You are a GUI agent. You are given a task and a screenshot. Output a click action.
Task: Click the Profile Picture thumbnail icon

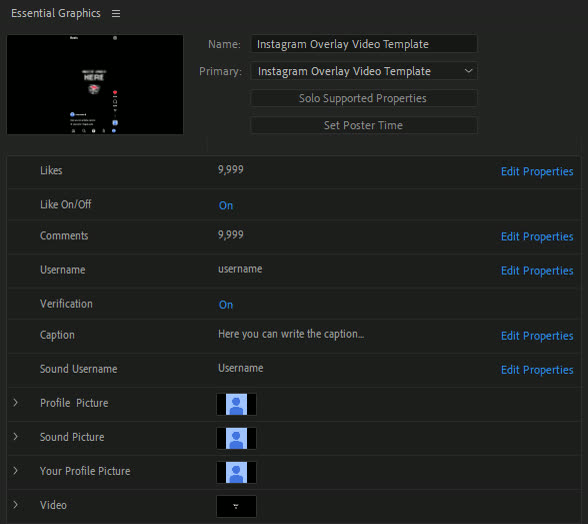pos(236,404)
